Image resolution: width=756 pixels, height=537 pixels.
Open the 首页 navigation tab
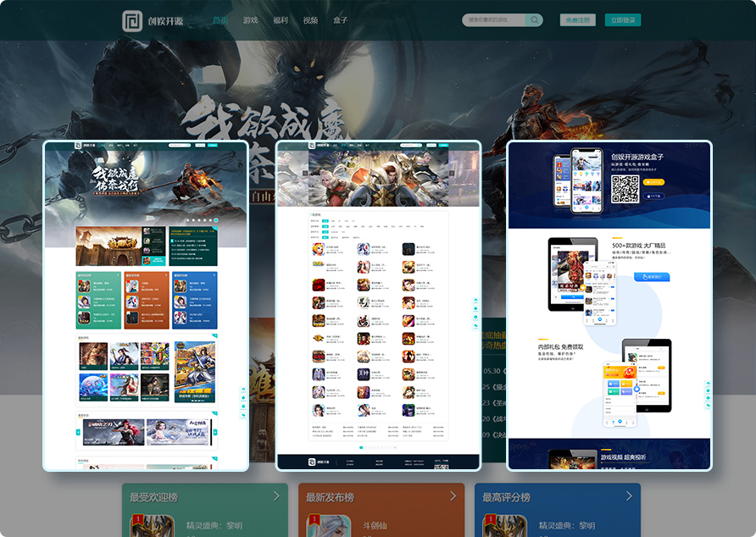point(220,20)
